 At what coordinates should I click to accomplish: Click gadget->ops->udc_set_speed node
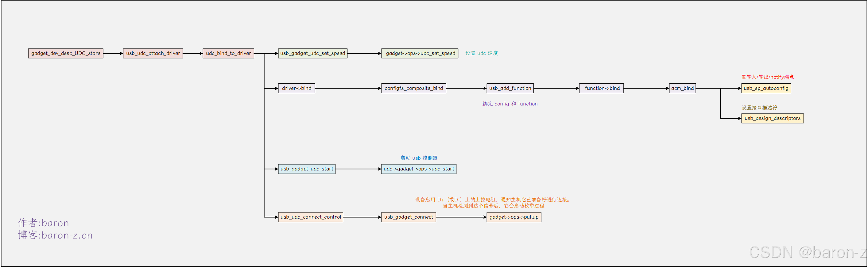point(420,53)
